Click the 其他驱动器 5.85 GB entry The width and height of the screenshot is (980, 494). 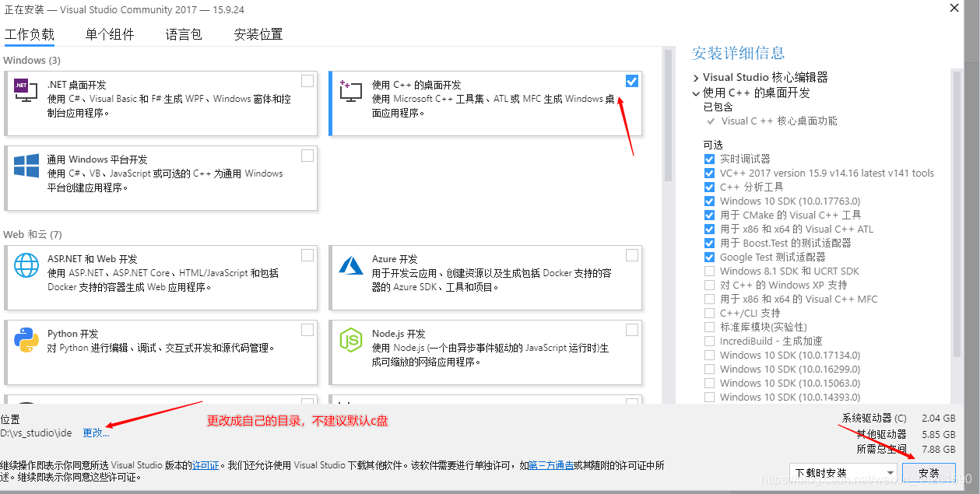pyautogui.click(x=906, y=434)
